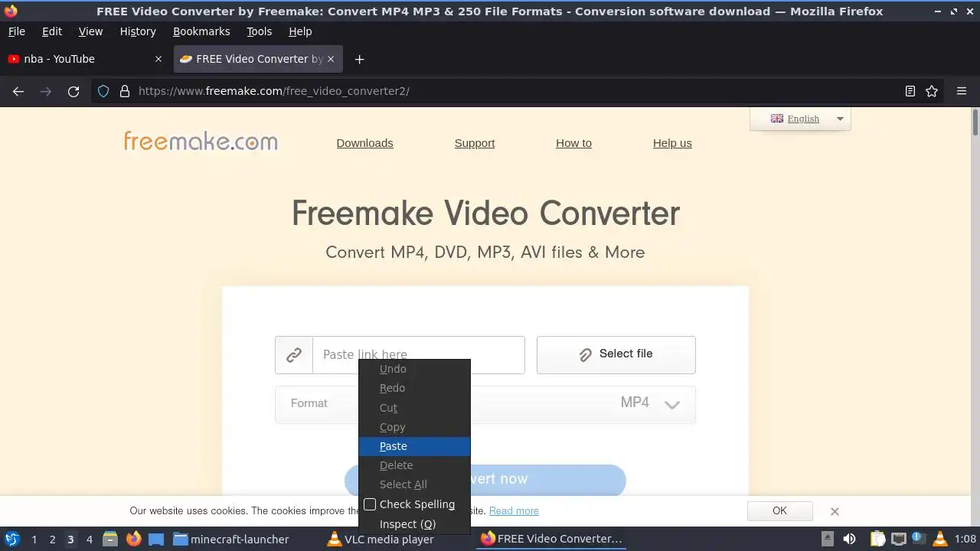980x551 pixels.
Task: Open minecraft-launcher taskbar window
Action: (231, 539)
